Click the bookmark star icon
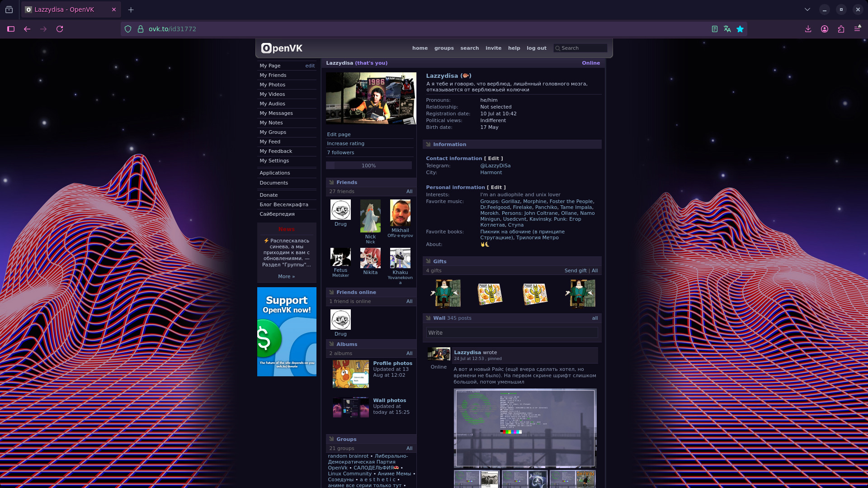This screenshot has width=868, height=488. tap(740, 29)
